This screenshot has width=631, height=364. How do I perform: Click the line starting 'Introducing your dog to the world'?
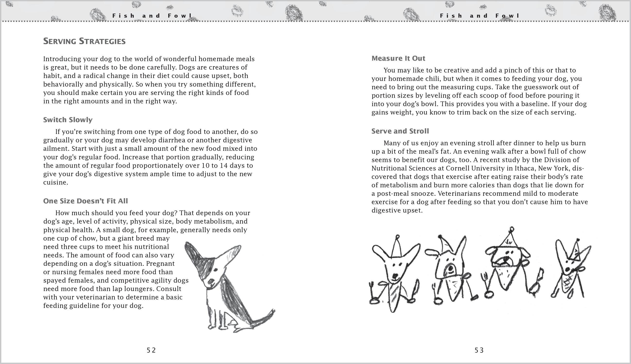[149, 59]
